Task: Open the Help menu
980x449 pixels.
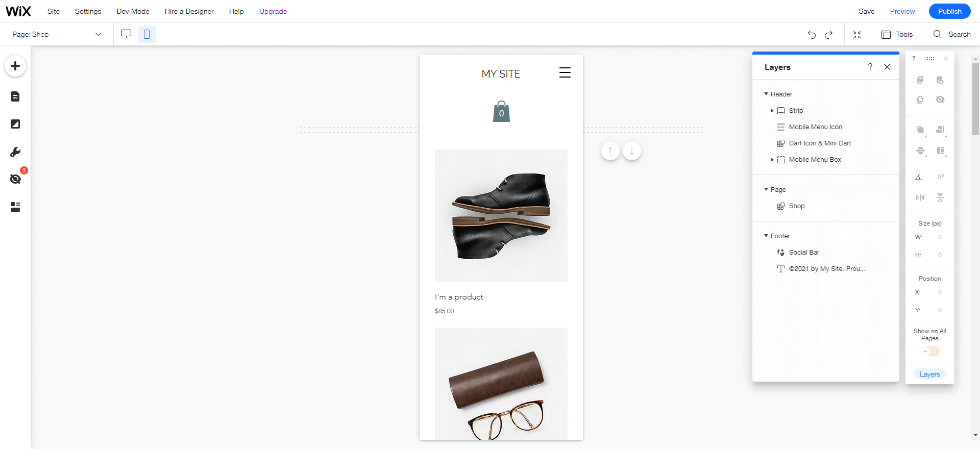Action: coord(236,11)
